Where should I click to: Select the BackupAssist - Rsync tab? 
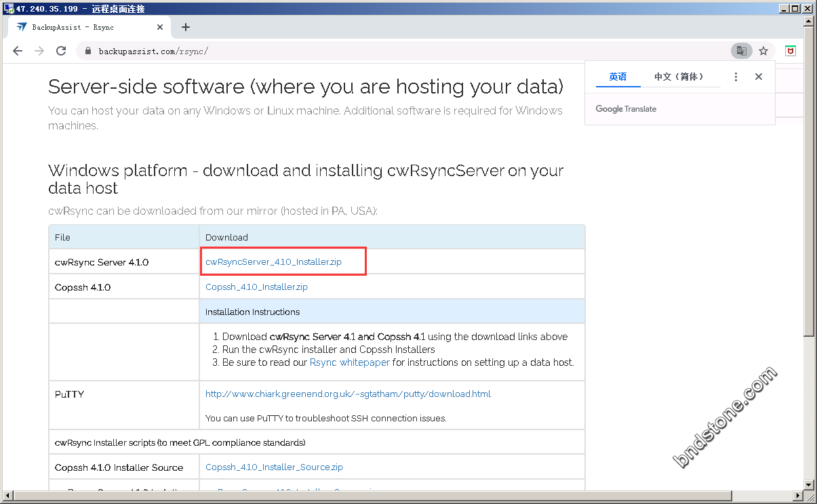tap(88, 27)
